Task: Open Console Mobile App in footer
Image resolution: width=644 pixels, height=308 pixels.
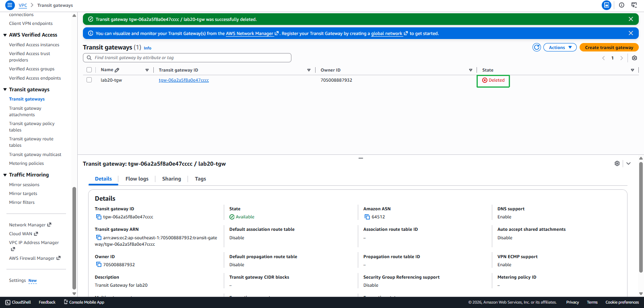Action: point(84,302)
